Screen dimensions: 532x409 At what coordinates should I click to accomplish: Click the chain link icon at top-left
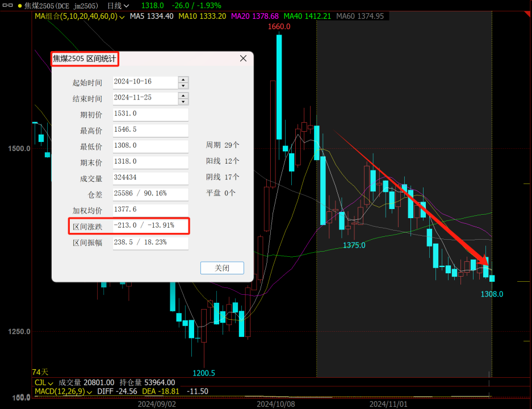click(x=9, y=5)
